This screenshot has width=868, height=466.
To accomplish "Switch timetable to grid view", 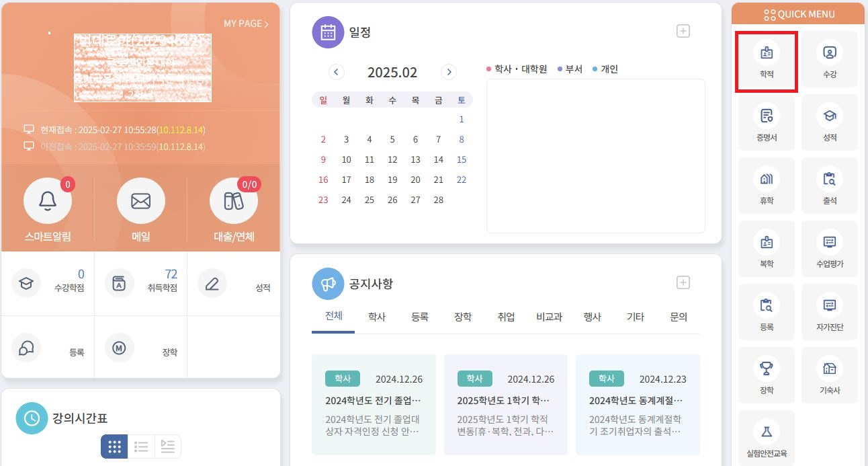I will (114, 446).
